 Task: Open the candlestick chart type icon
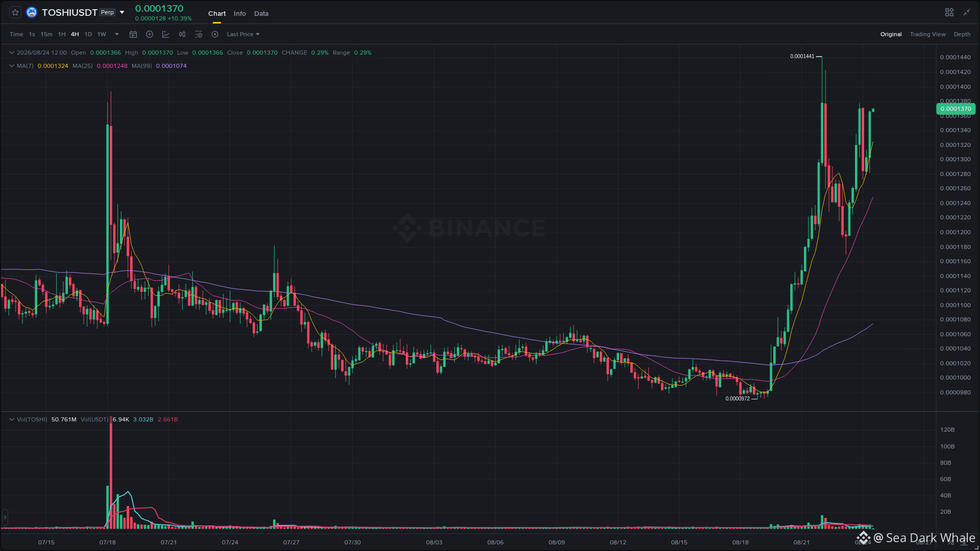182,34
